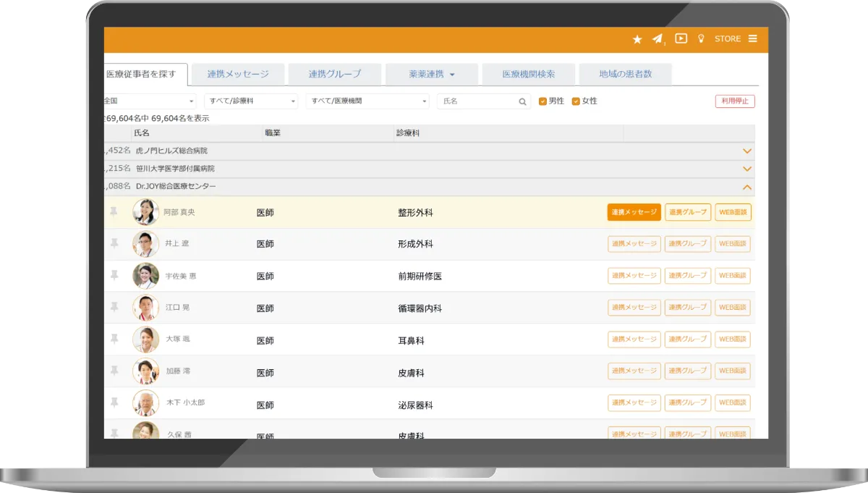Viewport: 868px width, 493px height.
Task: Toggle the 男性 checkbox
Action: pyautogui.click(x=542, y=101)
